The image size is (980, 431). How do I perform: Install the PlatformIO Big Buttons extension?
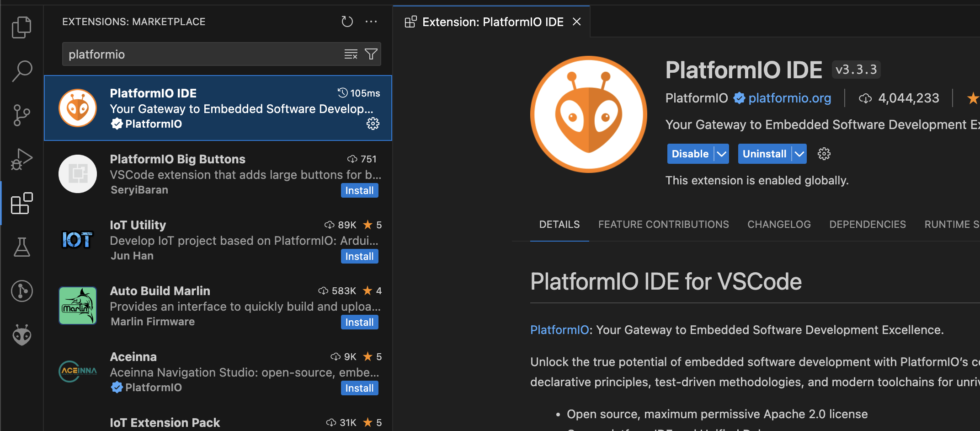(x=359, y=190)
